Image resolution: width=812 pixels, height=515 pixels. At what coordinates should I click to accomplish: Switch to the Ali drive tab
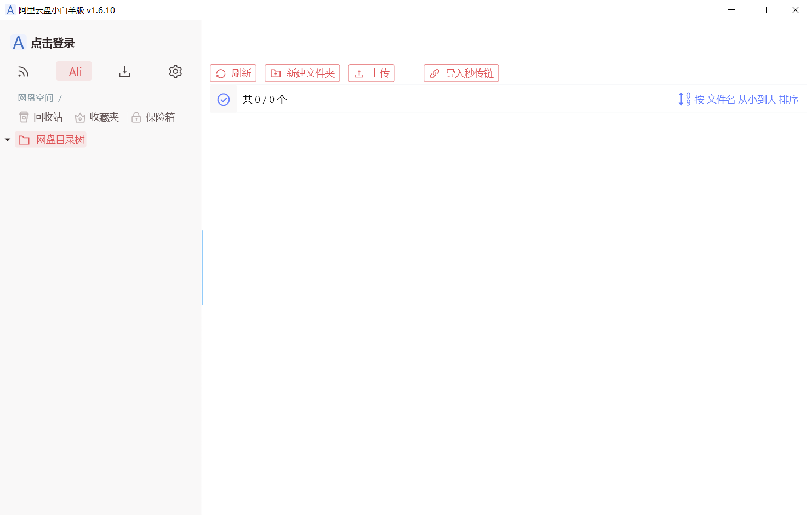[75, 72]
